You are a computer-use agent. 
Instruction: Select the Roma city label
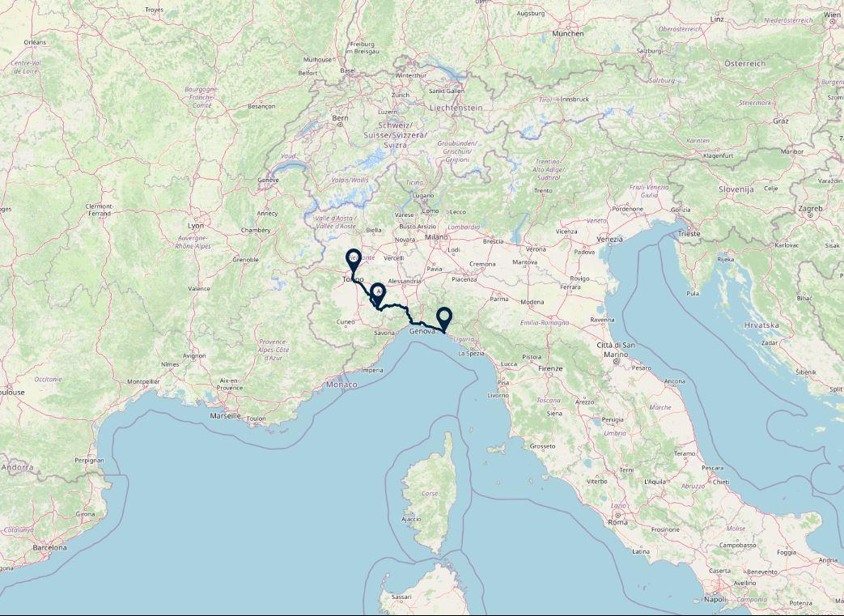(617, 522)
